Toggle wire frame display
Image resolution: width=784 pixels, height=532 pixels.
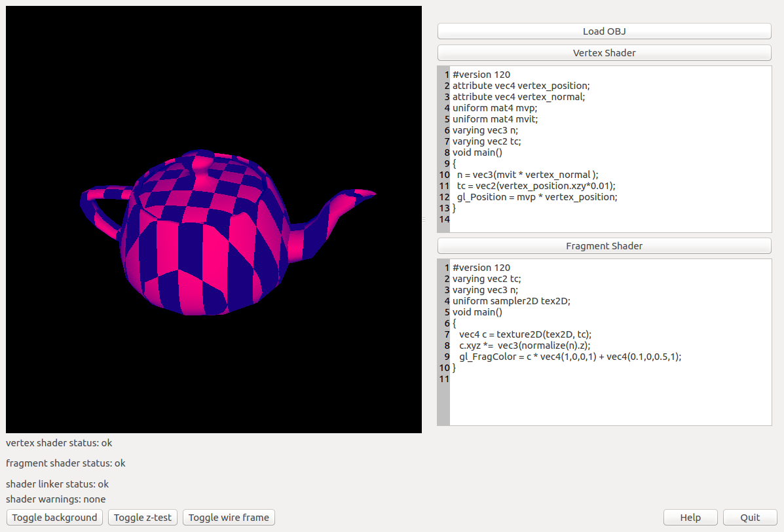click(229, 518)
